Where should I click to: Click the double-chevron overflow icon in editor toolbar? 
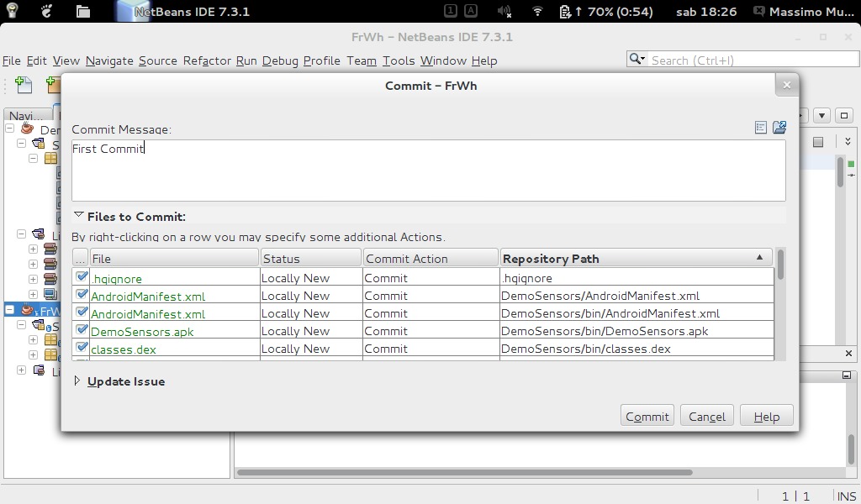coord(848,141)
